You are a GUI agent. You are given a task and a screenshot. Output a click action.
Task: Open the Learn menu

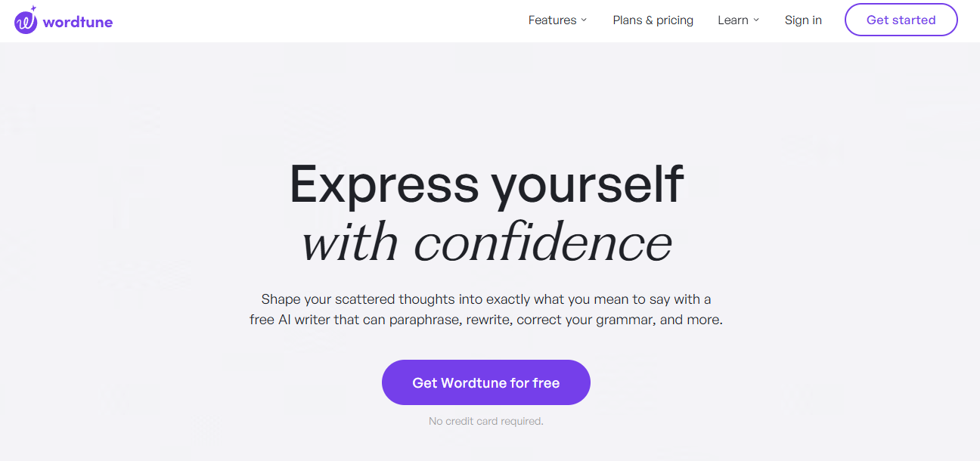pyautogui.click(x=733, y=20)
